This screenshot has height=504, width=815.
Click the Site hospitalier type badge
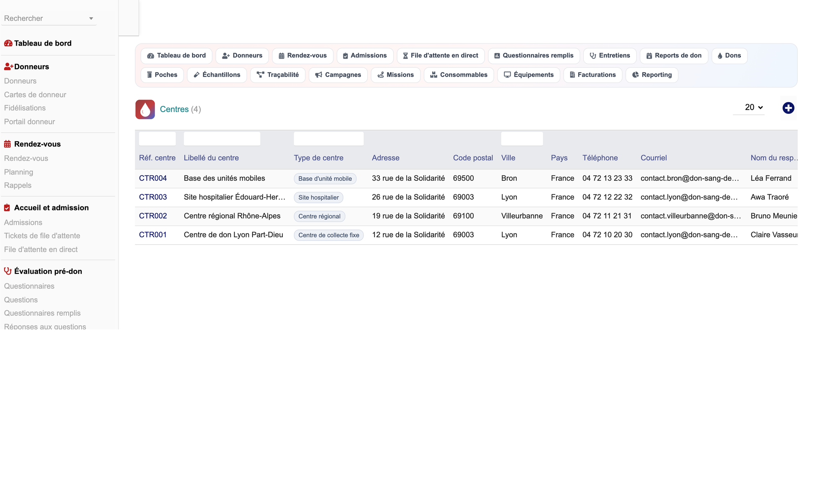click(x=318, y=198)
